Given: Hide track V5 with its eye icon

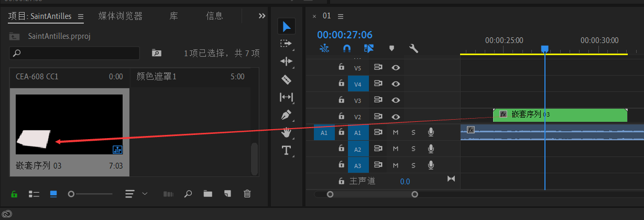Looking at the screenshot, I should (x=396, y=67).
